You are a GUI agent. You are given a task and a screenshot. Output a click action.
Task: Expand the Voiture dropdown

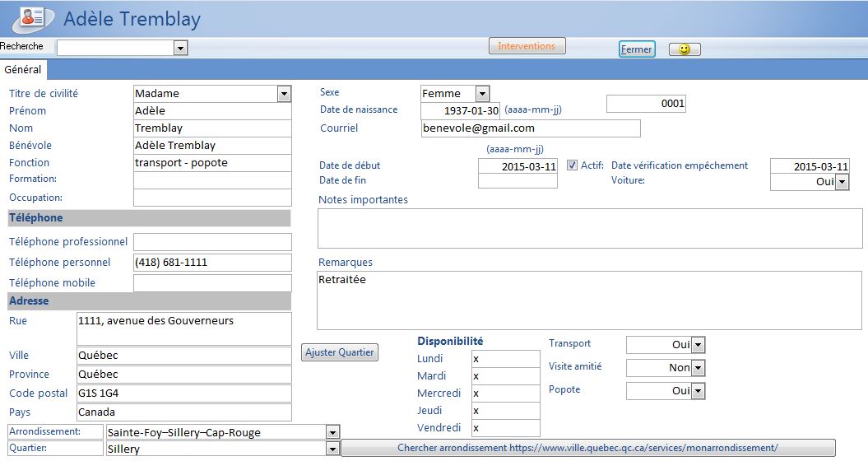(842, 182)
